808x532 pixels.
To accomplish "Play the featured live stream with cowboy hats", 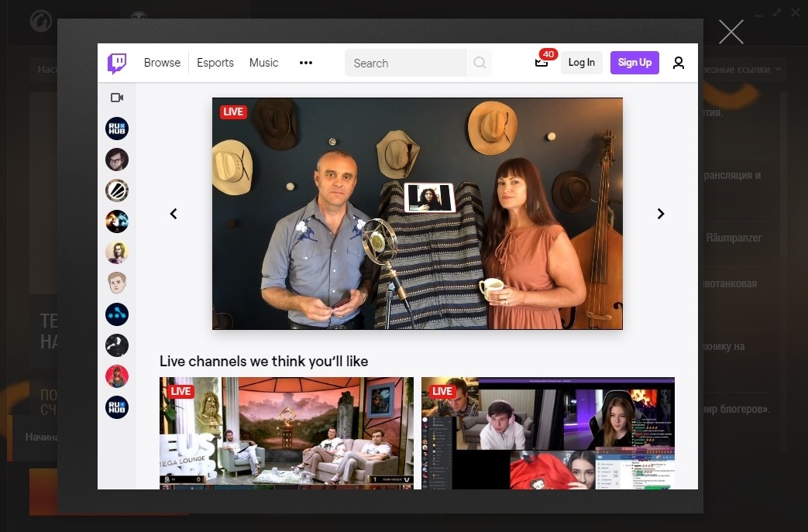I will (418, 214).
